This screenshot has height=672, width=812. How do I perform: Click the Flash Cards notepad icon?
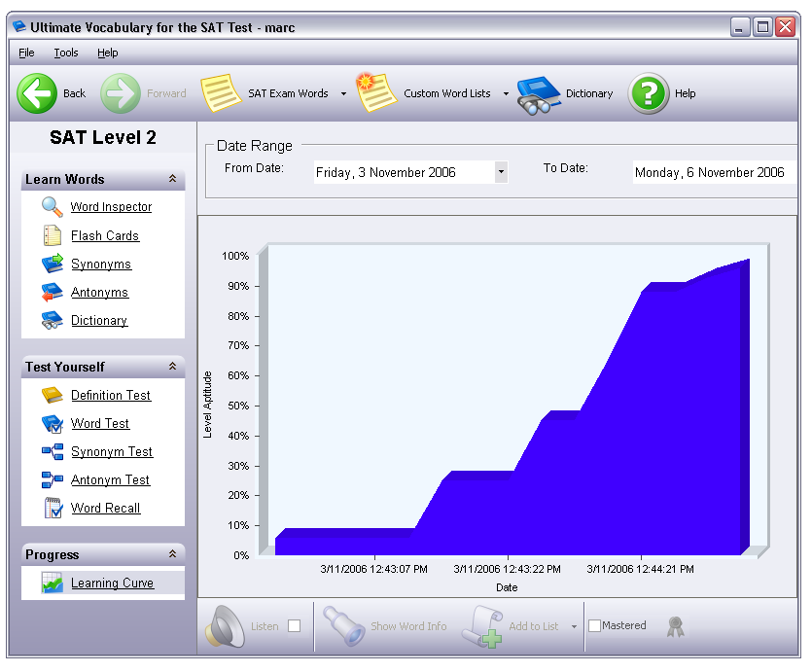pos(53,235)
